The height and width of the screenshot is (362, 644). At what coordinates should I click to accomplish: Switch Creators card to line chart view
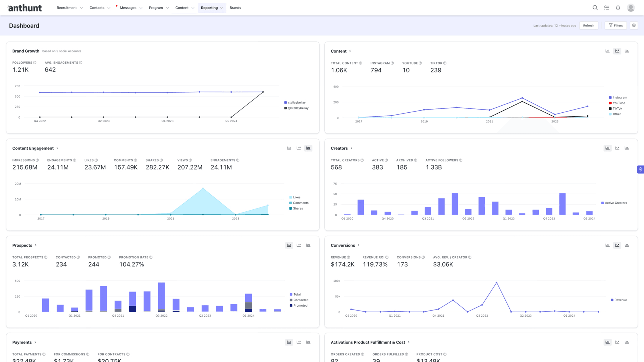pos(617,148)
